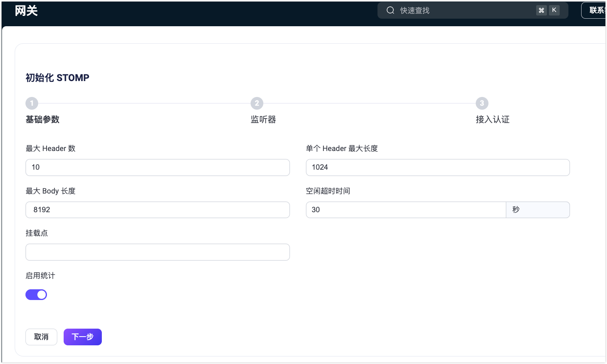Click the step 2 circle indicator
Screen dimensions: 607x364
(x=257, y=103)
